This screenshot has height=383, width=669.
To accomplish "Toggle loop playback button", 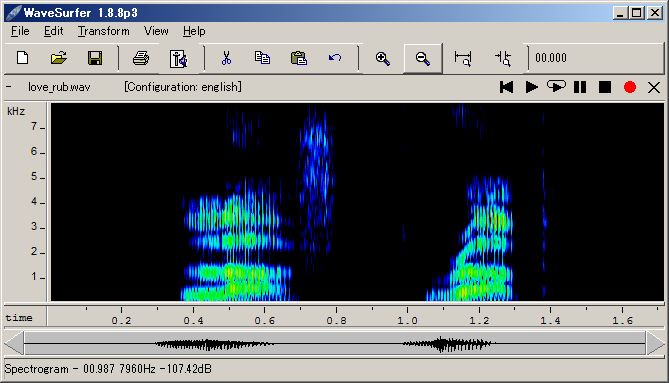I will (x=556, y=87).
